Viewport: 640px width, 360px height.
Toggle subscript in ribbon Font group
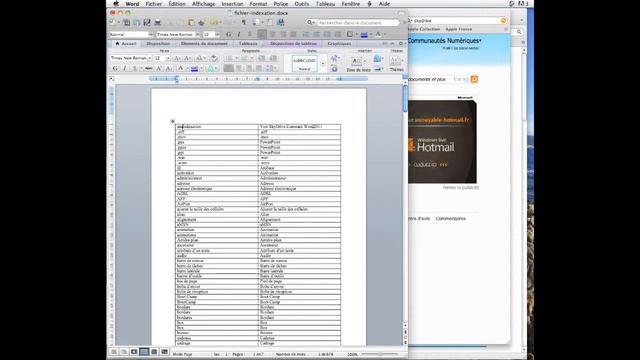click(169, 68)
